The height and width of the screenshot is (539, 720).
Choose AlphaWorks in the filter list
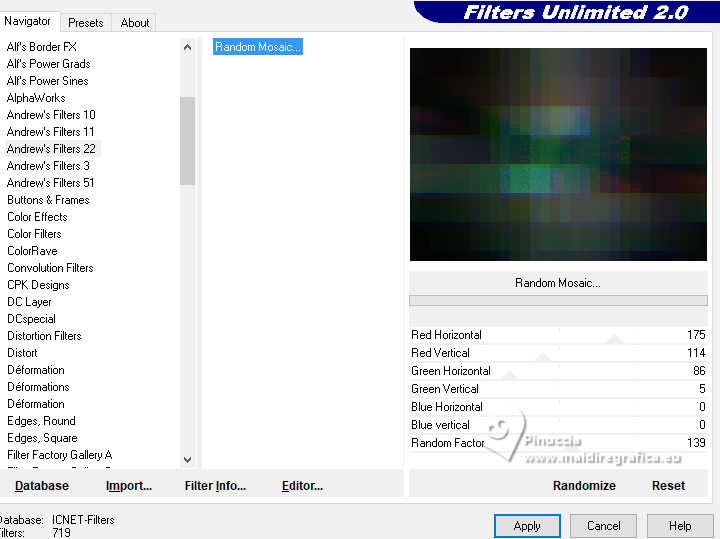pos(36,98)
